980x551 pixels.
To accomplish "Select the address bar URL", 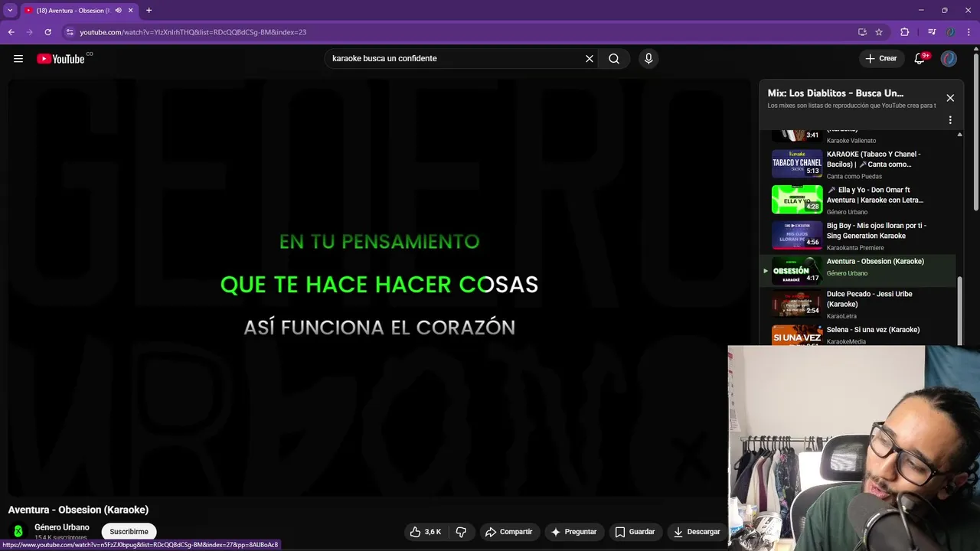I will coord(193,32).
